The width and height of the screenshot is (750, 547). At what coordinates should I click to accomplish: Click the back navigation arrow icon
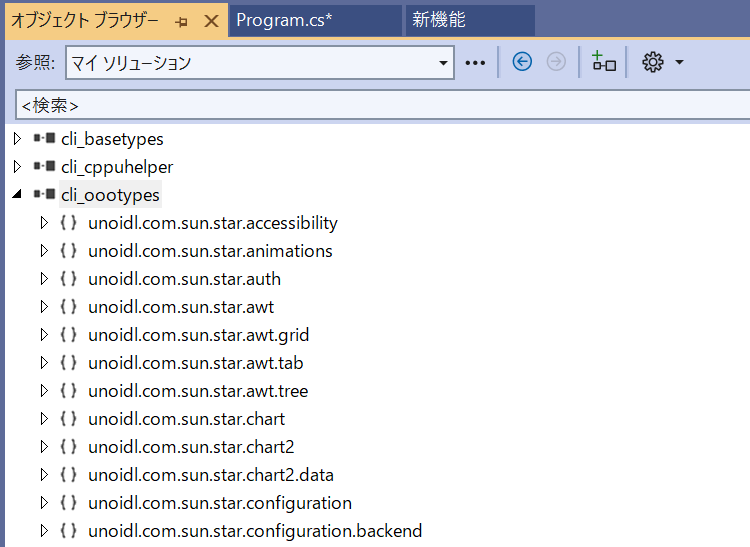coord(522,62)
